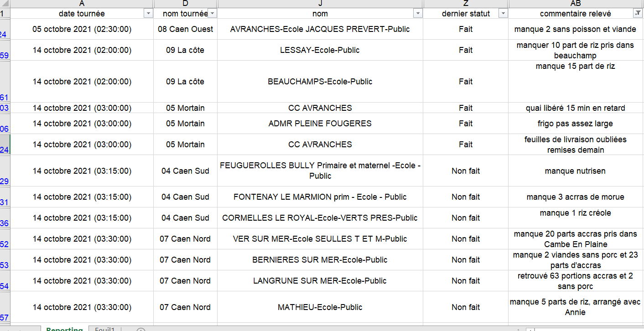Select 'CORMELLES LE ROYAL-Ecole-VERTS PRES-Public' cell

click(320, 218)
